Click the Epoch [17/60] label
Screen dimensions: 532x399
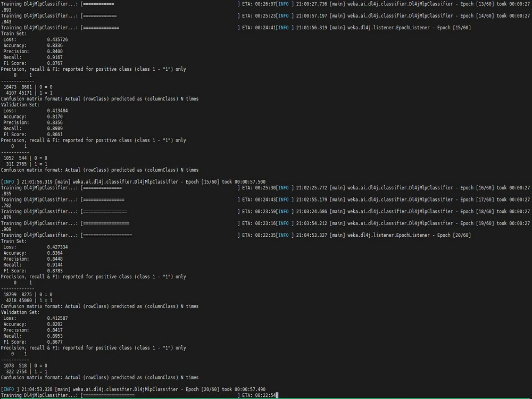[x=477, y=199]
